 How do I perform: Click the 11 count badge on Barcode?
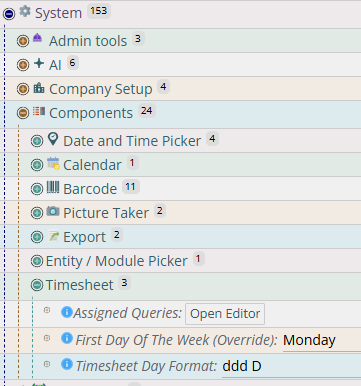[130, 187]
